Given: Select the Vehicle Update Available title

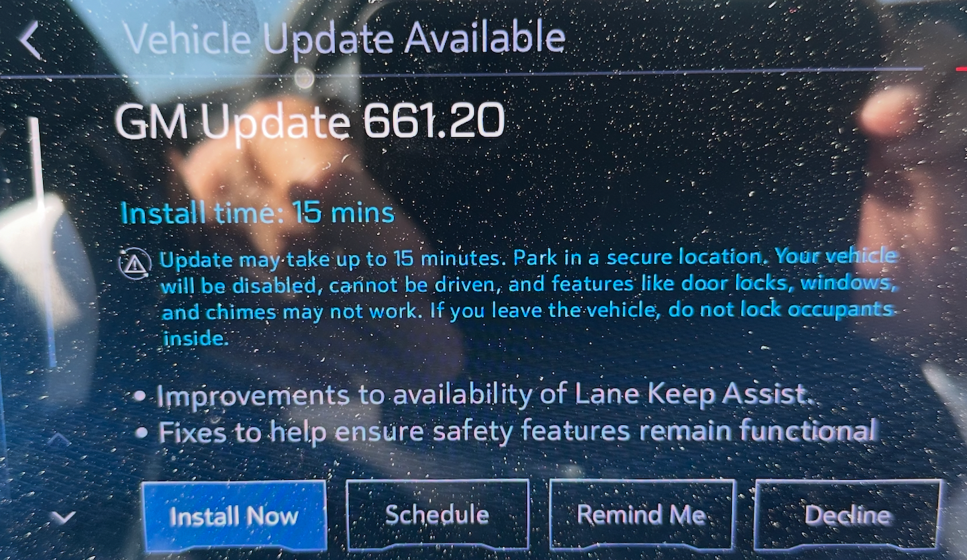Looking at the screenshot, I should tap(344, 38).
